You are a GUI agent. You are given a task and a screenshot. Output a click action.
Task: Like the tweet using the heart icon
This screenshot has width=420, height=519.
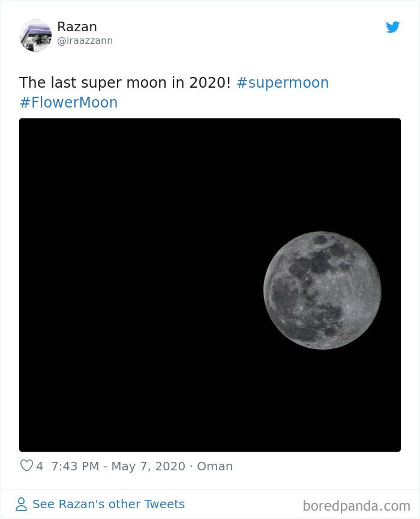26,465
